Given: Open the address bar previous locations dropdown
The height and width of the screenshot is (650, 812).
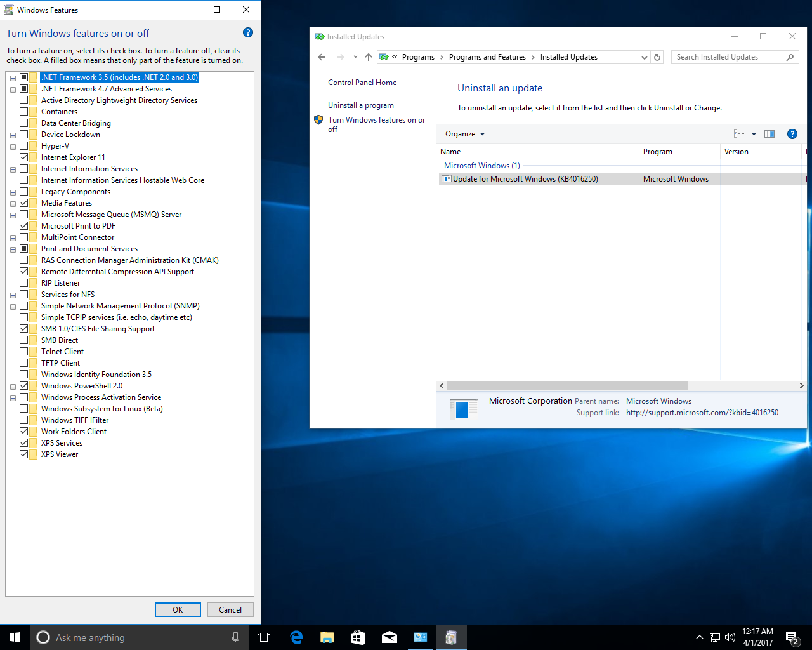Looking at the screenshot, I should 645,57.
